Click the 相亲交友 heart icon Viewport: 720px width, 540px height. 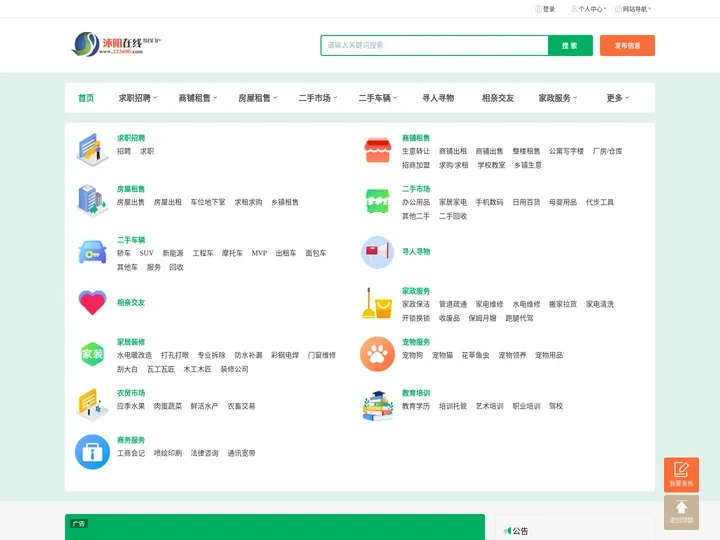(92, 303)
